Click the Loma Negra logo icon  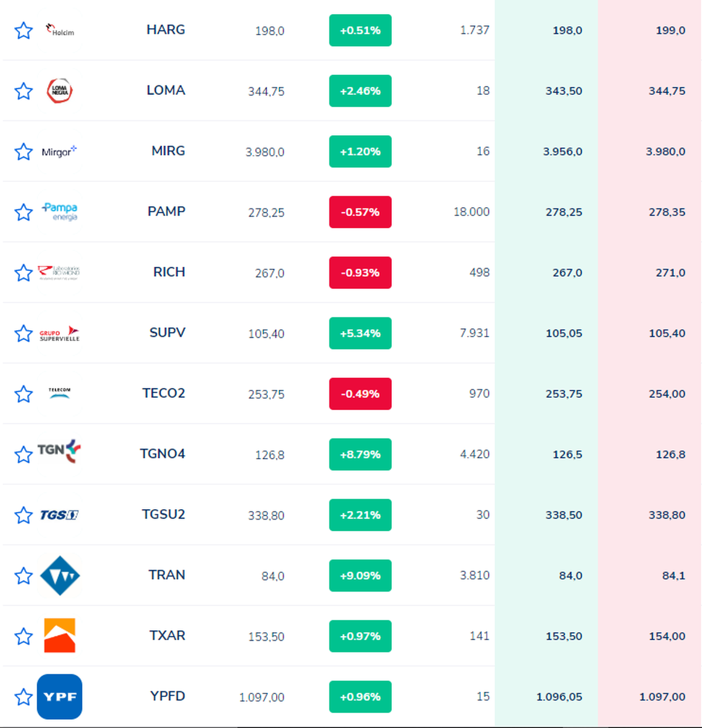coord(60,91)
